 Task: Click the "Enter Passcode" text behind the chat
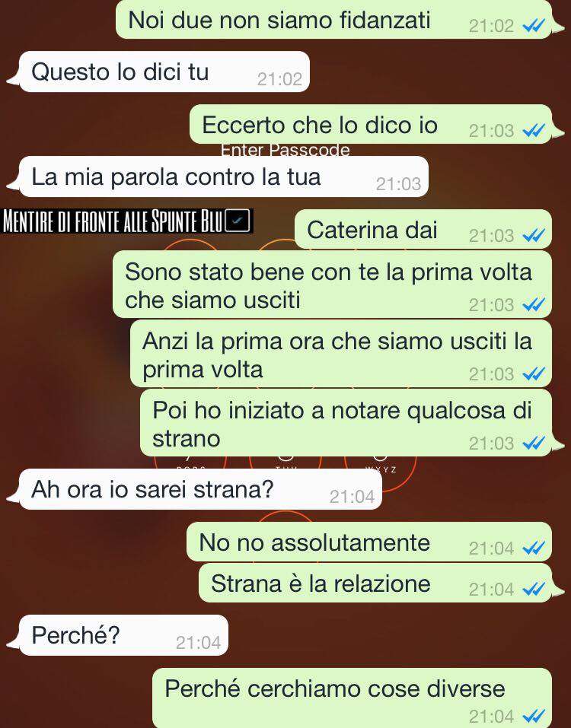(285, 150)
